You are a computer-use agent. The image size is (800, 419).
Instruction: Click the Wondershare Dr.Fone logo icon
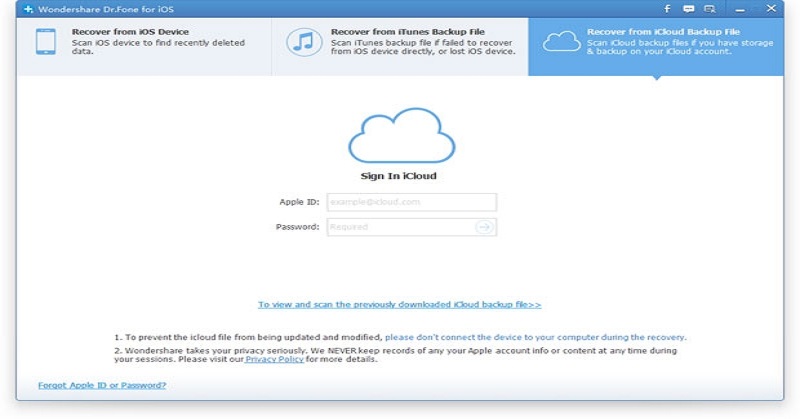[x=29, y=9]
